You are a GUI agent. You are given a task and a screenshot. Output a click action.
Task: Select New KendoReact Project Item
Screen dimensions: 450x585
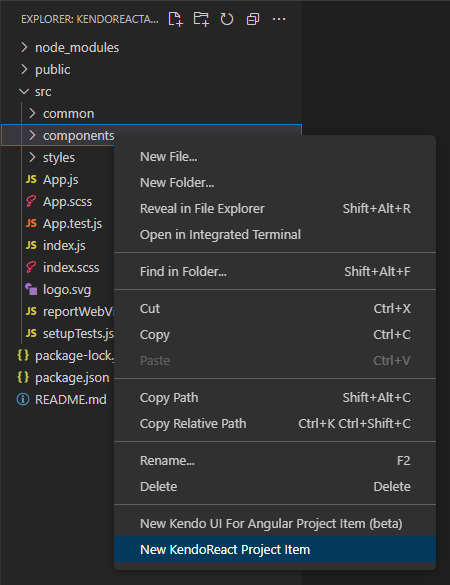(x=275, y=550)
